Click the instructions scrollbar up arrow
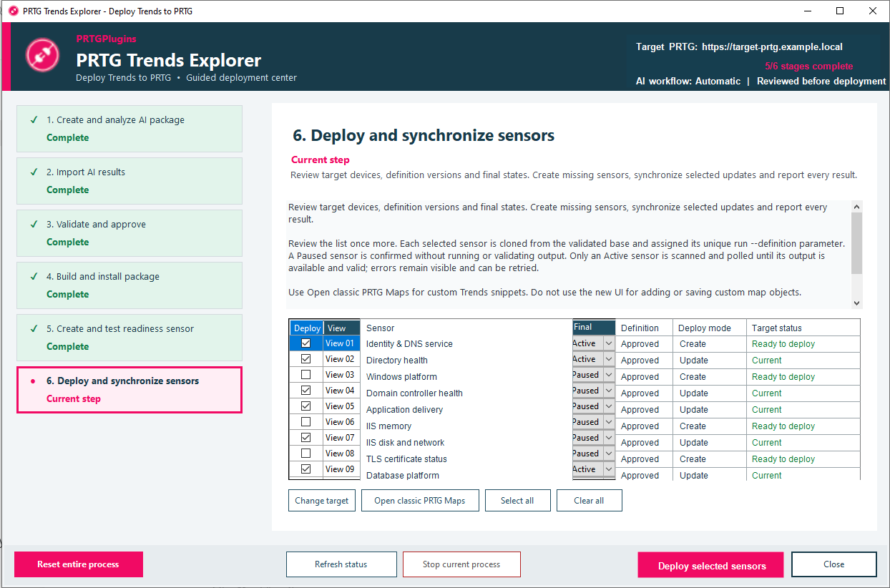Image resolution: width=890 pixels, height=588 pixels. [x=857, y=207]
